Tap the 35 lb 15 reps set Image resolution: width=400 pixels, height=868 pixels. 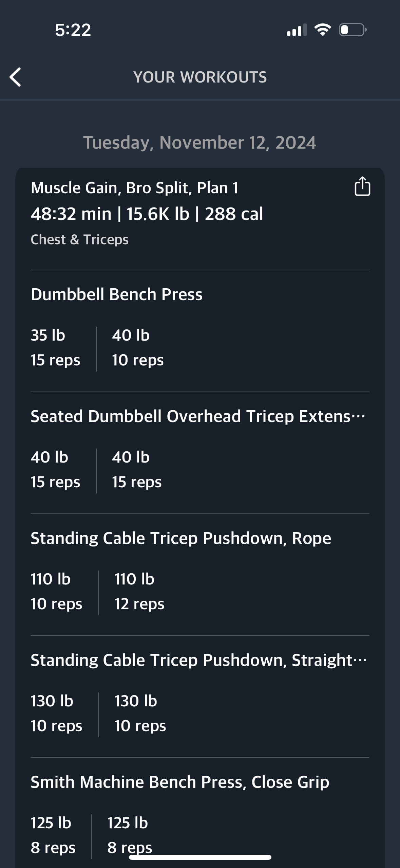point(56,347)
